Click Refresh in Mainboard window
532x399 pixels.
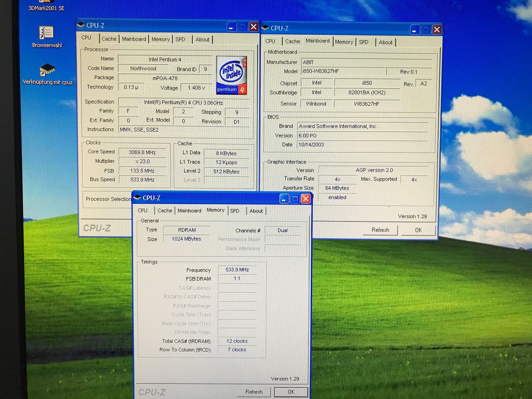tap(380, 230)
